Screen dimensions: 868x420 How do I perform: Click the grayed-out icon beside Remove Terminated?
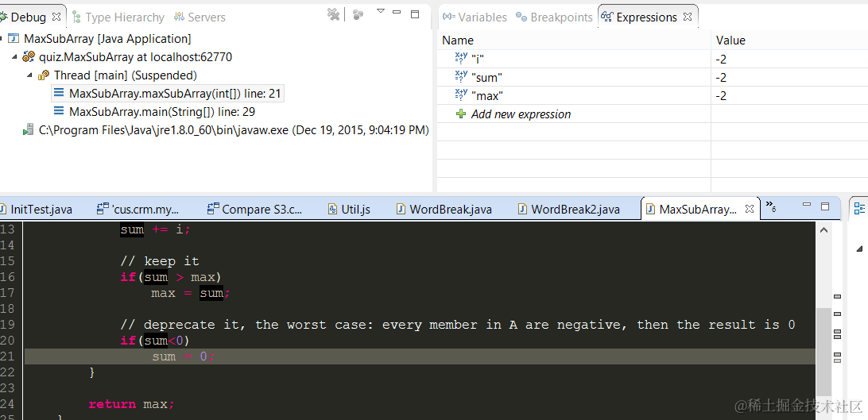point(358,14)
